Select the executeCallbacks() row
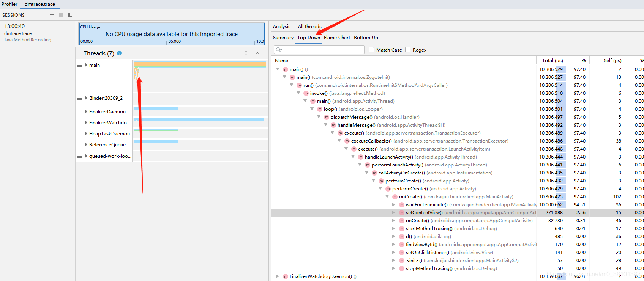 [458, 141]
